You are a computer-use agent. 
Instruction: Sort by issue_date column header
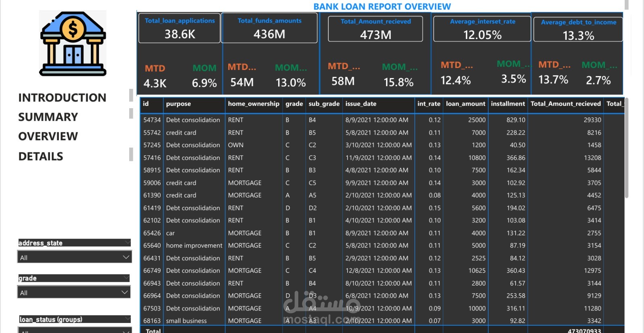pyautogui.click(x=361, y=104)
